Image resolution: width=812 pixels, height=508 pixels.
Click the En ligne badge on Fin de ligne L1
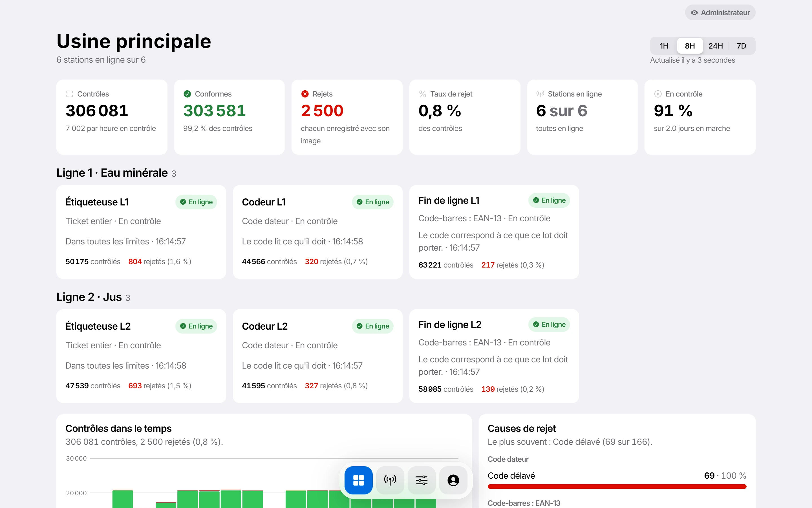(549, 200)
